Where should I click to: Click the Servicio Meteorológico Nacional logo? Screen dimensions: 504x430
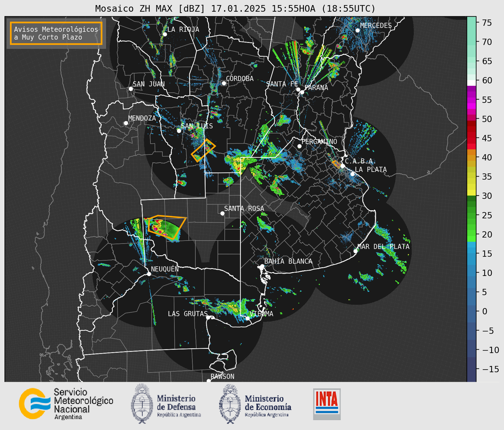(x=66, y=404)
